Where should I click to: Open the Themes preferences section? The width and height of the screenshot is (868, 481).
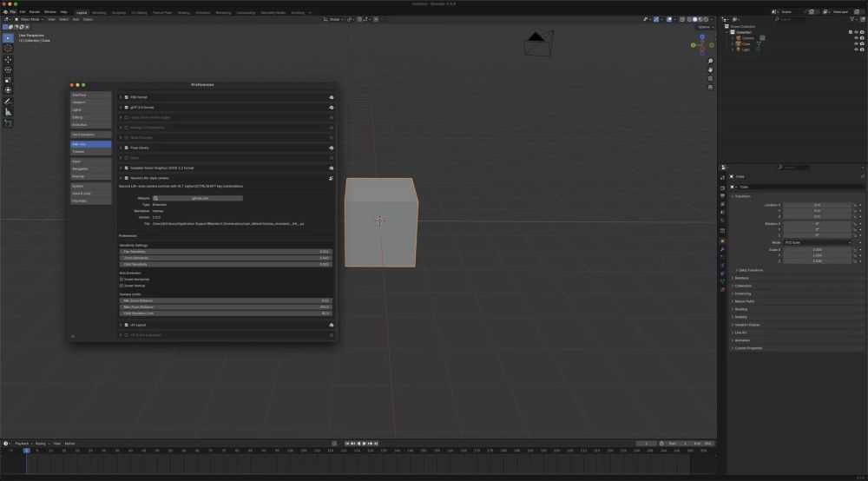point(91,152)
